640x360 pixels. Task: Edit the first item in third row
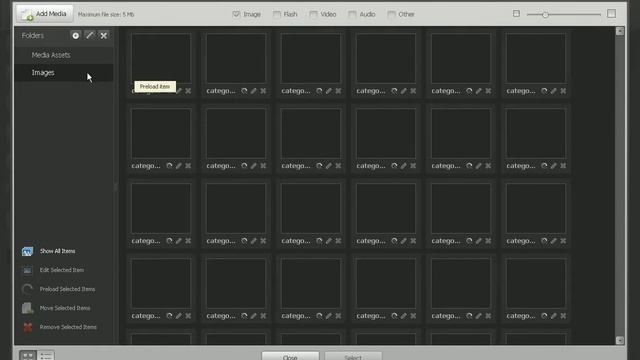click(x=178, y=241)
